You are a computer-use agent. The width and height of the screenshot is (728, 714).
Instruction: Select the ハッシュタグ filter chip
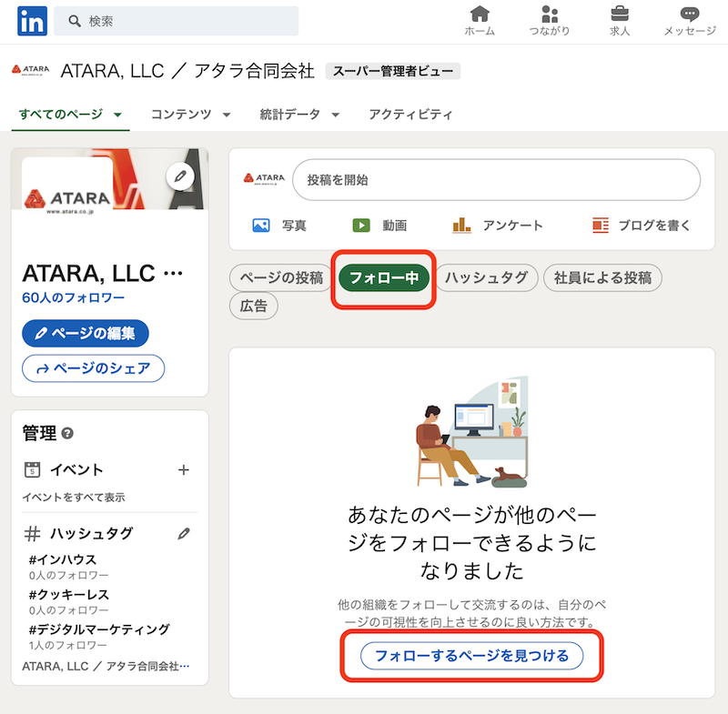pyautogui.click(x=486, y=278)
